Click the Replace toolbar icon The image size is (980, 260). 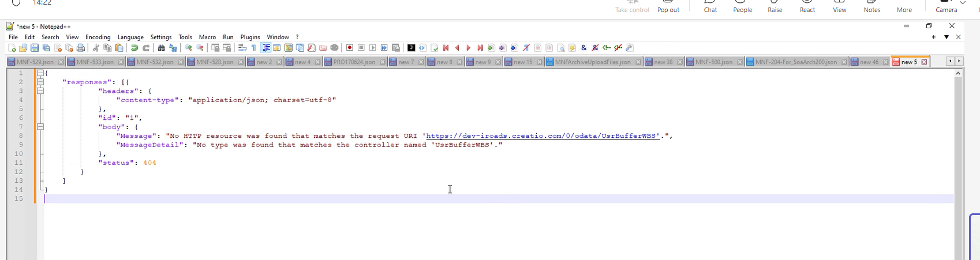point(173,48)
